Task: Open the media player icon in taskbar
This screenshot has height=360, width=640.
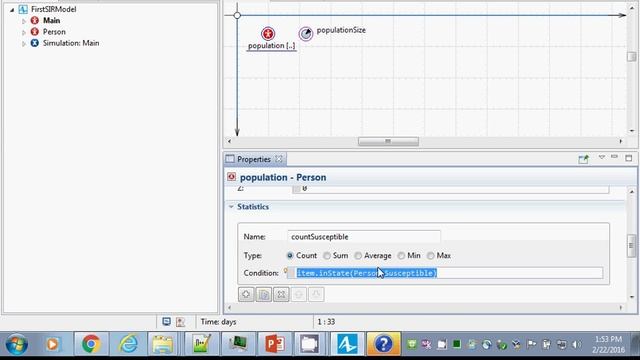Action: (52, 344)
